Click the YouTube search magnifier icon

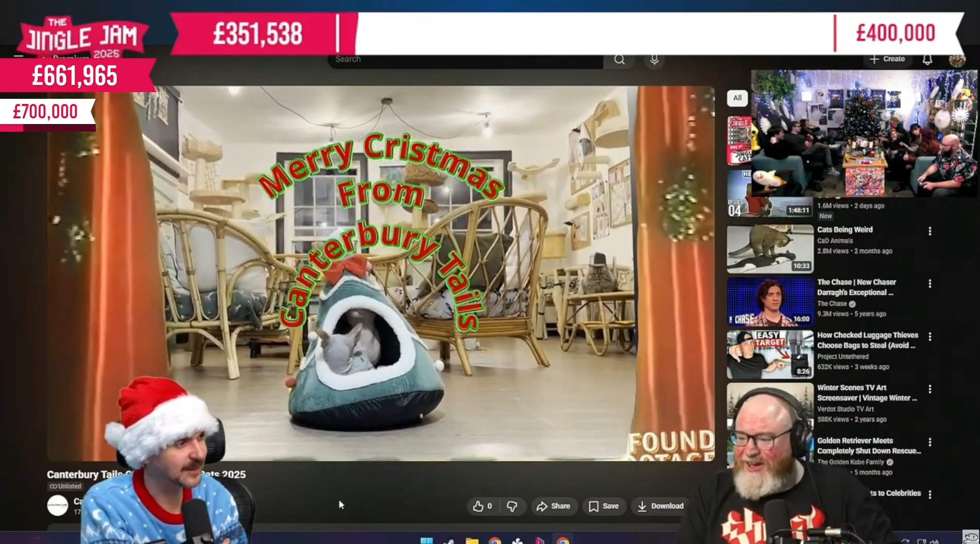[619, 60]
